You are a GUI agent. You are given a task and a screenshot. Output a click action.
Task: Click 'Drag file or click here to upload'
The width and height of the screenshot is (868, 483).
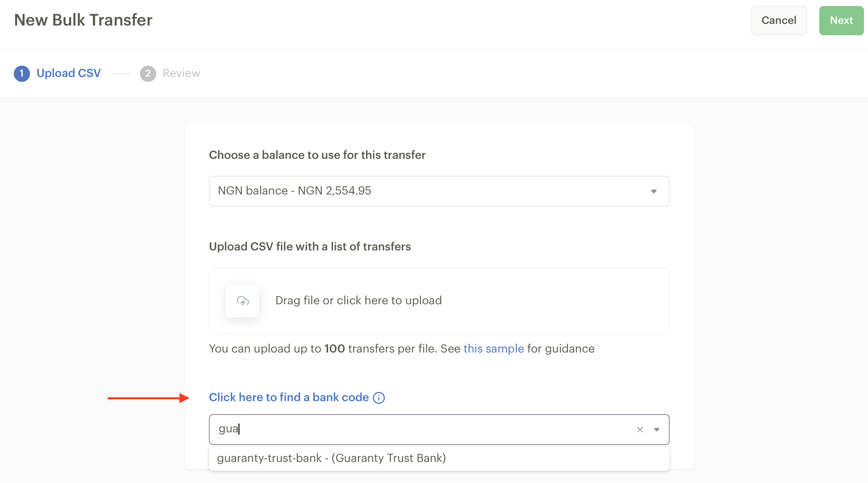pyautogui.click(x=359, y=301)
